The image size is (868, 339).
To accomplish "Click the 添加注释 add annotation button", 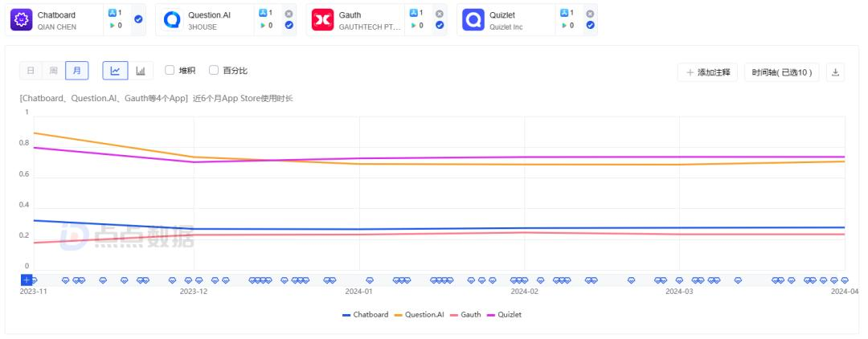I will tap(707, 72).
